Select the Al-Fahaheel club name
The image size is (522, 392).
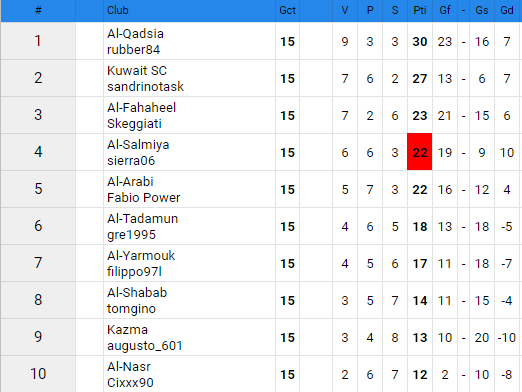pos(141,108)
